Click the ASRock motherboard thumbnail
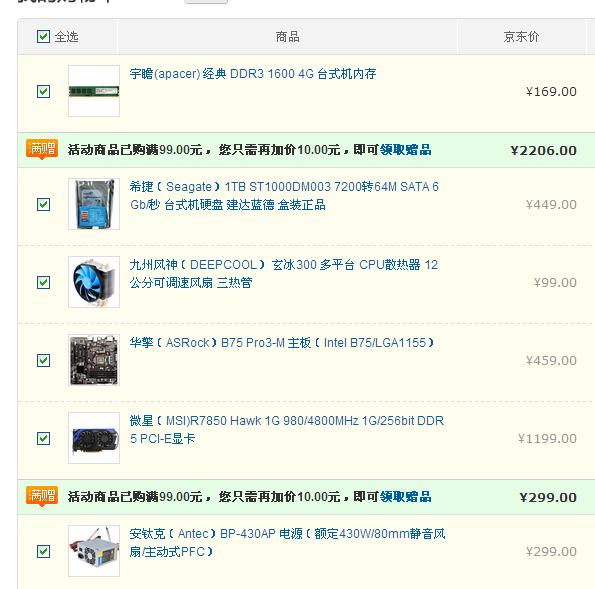 (x=94, y=360)
